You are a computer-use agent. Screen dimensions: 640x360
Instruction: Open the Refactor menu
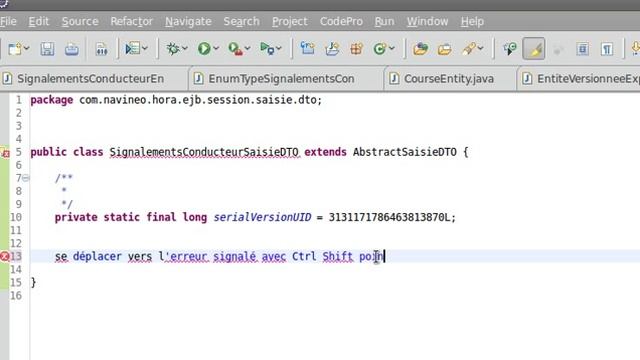pos(131,21)
